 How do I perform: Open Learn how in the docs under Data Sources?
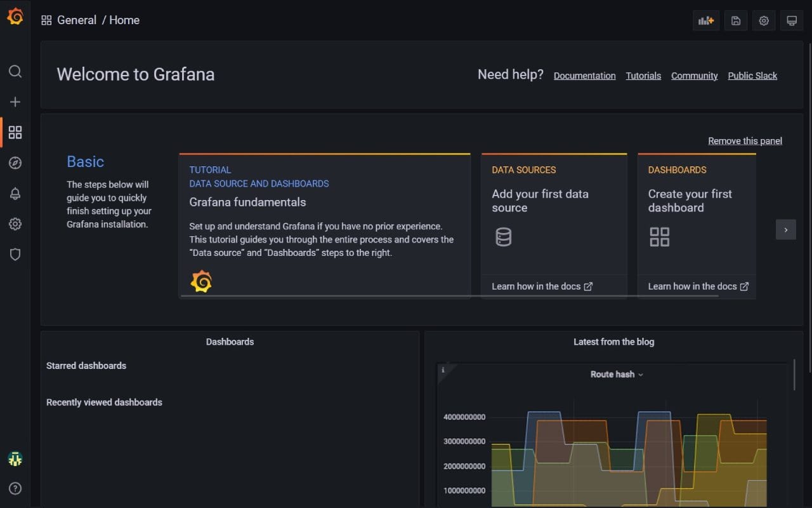542,286
